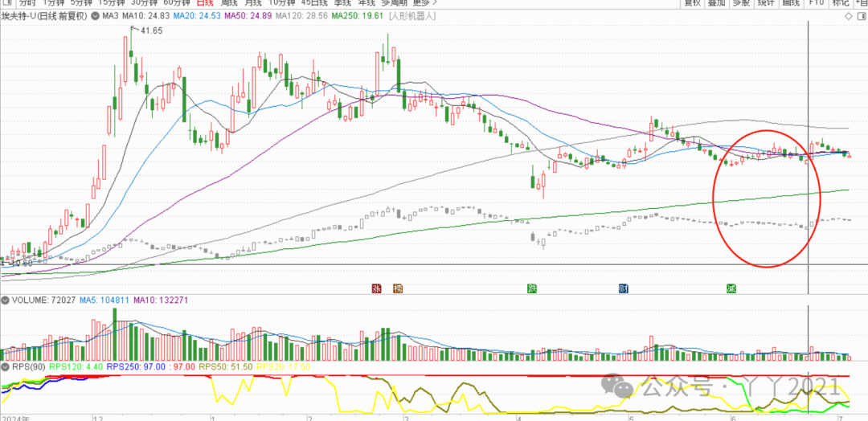868x421 pixels.
Task: Click the red 涨 event marker
Action: (375, 288)
